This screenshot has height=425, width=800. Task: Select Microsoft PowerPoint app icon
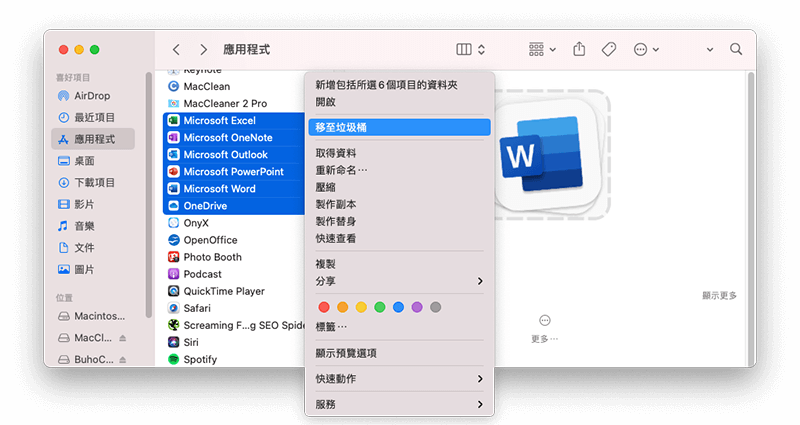pos(173,172)
